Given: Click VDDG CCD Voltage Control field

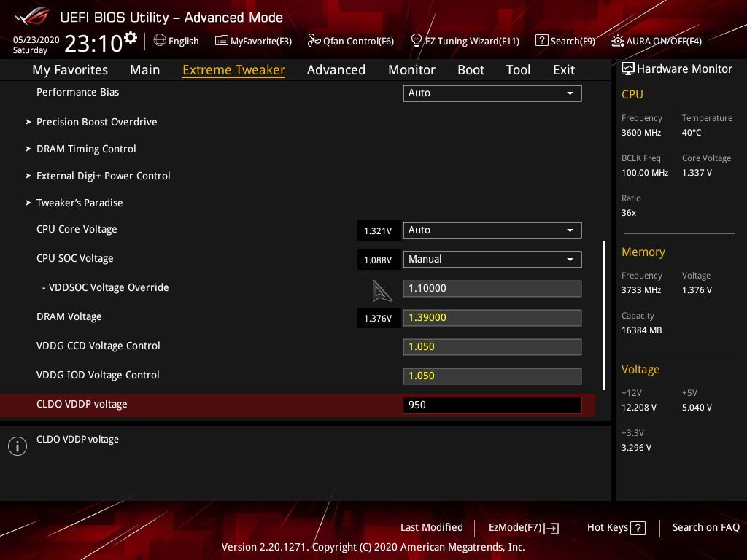Looking at the screenshot, I should pyautogui.click(x=492, y=346).
